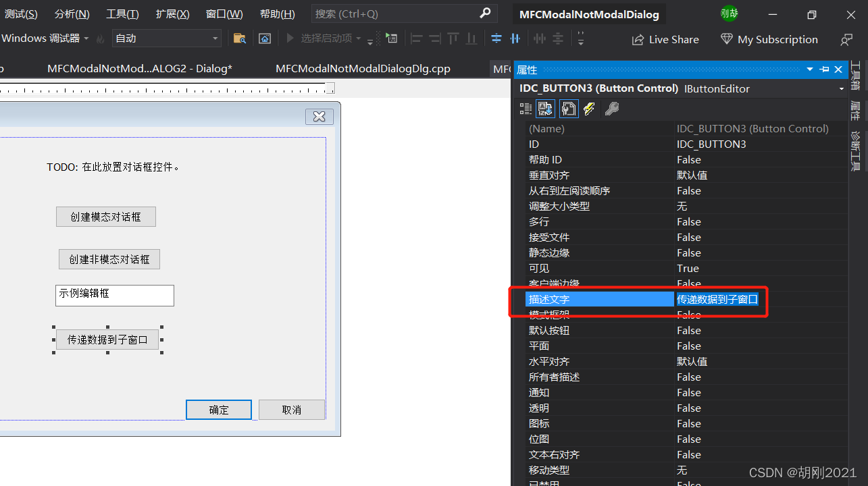Click the green account avatar
Screen dimensions: 868x486
(x=730, y=13)
